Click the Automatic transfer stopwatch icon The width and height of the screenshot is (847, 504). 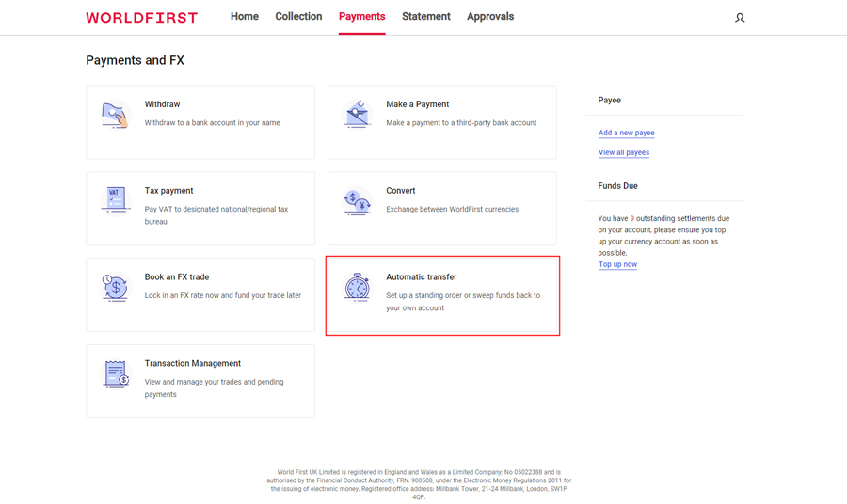[357, 287]
